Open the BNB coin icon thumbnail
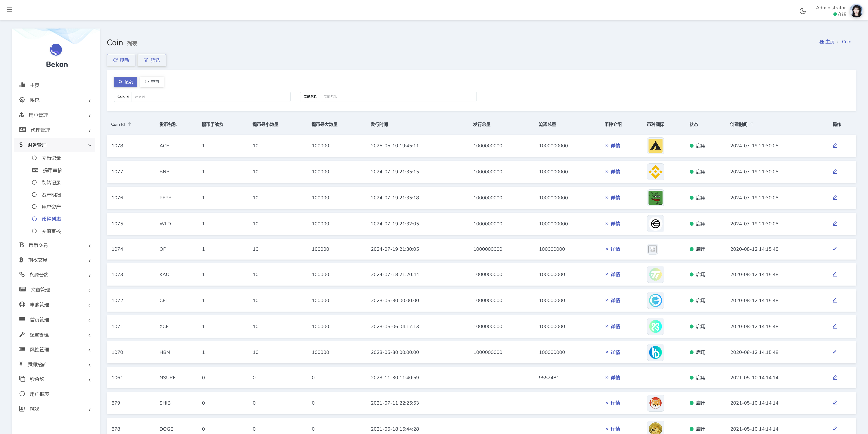 coord(655,172)
